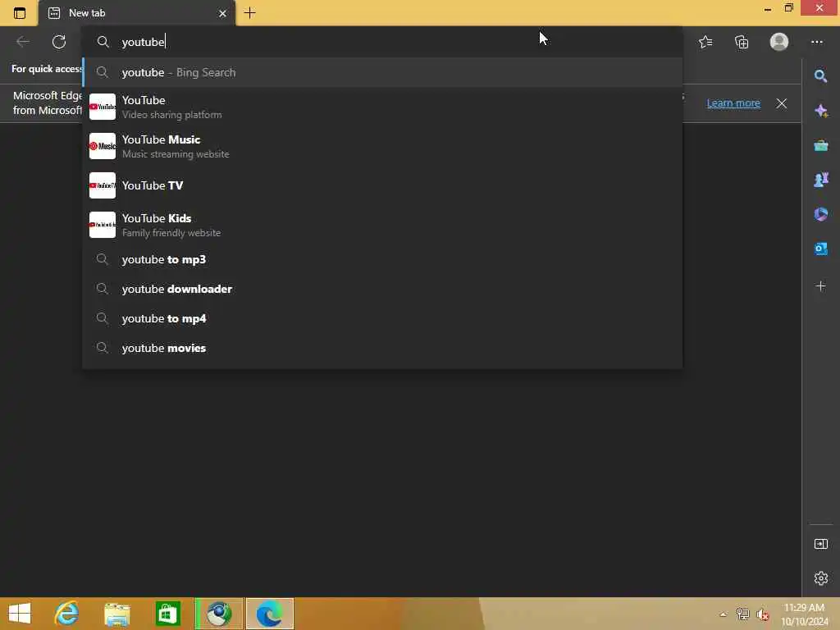Open sidebar Search icon

[x=820, y=76]
